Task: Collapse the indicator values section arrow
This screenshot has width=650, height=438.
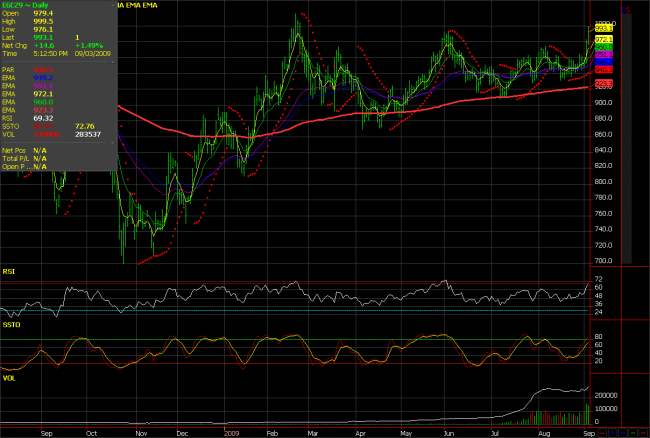Action: click(x=112, y=62)
